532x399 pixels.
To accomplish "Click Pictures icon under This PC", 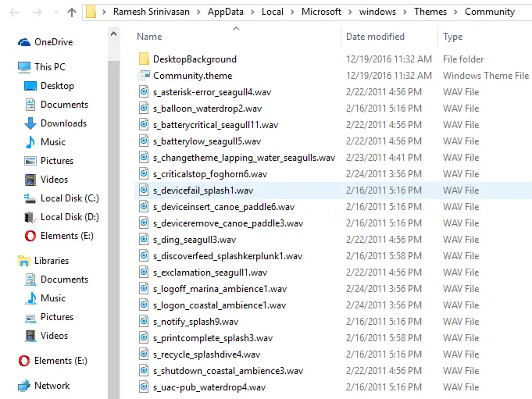I will (30, 161).
